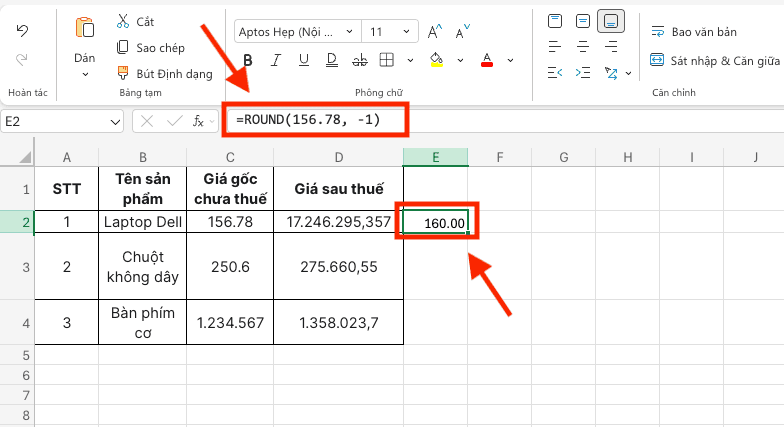Screen dimensions: 784x427
Task: Click the Giá sau thuế header cell
Action: (x=338, y=189)
